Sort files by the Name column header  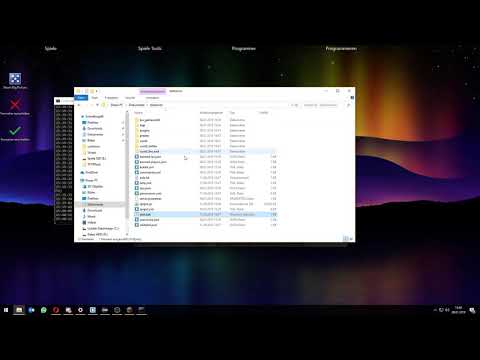point(138,113)
